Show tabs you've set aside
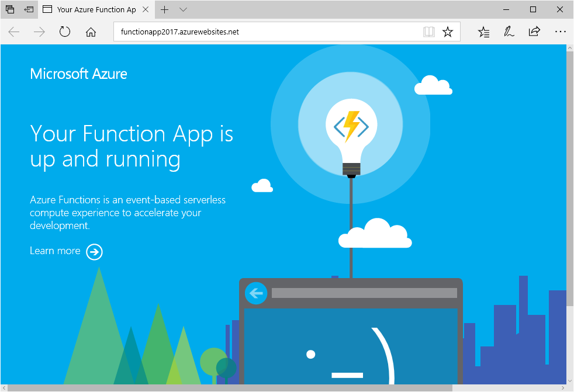Screen dimensions: 574x392 (x=10, y=9)
